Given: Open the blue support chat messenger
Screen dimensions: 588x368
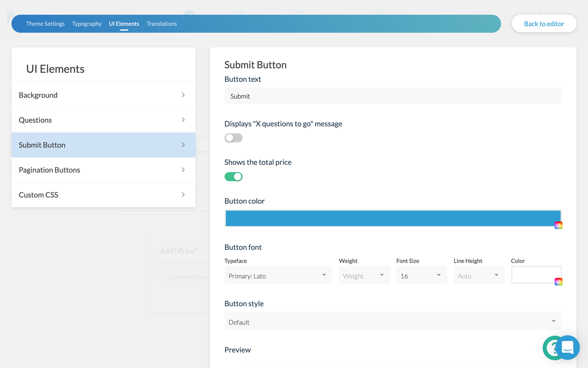Looking at the screenshot, I should pos(568,348).
